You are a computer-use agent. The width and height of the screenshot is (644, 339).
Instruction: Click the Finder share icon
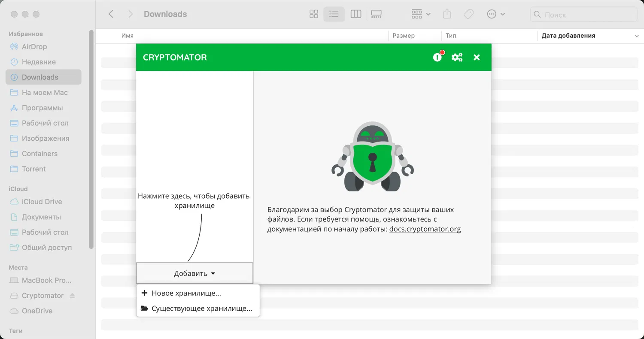(x=447, y=14)
